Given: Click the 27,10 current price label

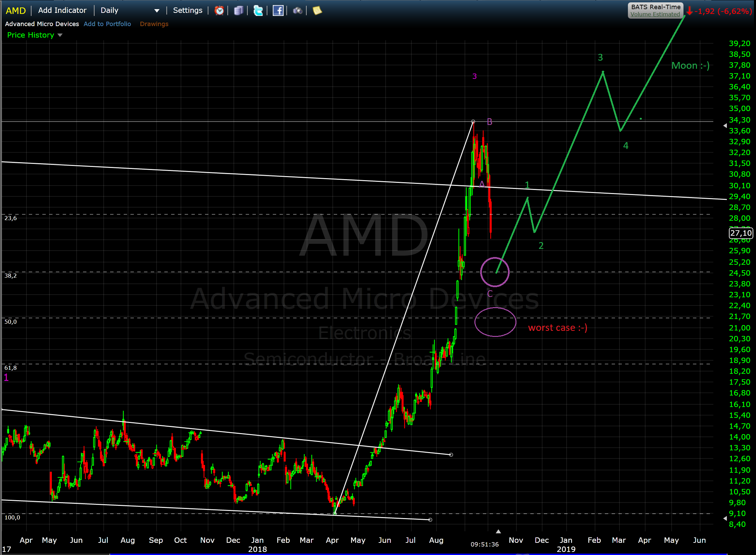Looking at the screenshot, I should (740, 233).
